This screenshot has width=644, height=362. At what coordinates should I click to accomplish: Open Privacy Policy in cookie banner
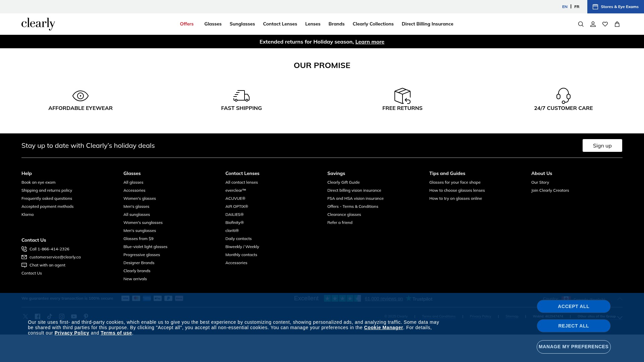click(x=72, y=333)
